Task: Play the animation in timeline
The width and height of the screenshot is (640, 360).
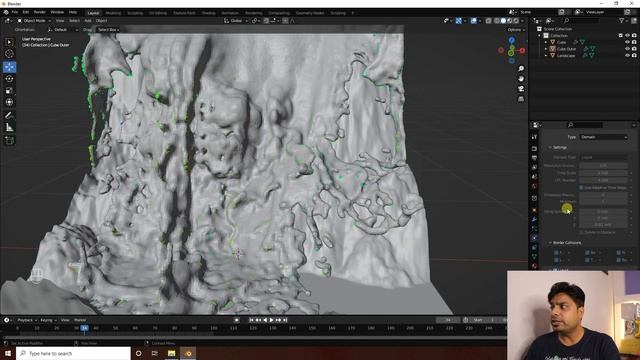Action: click(x=271, y=320)
